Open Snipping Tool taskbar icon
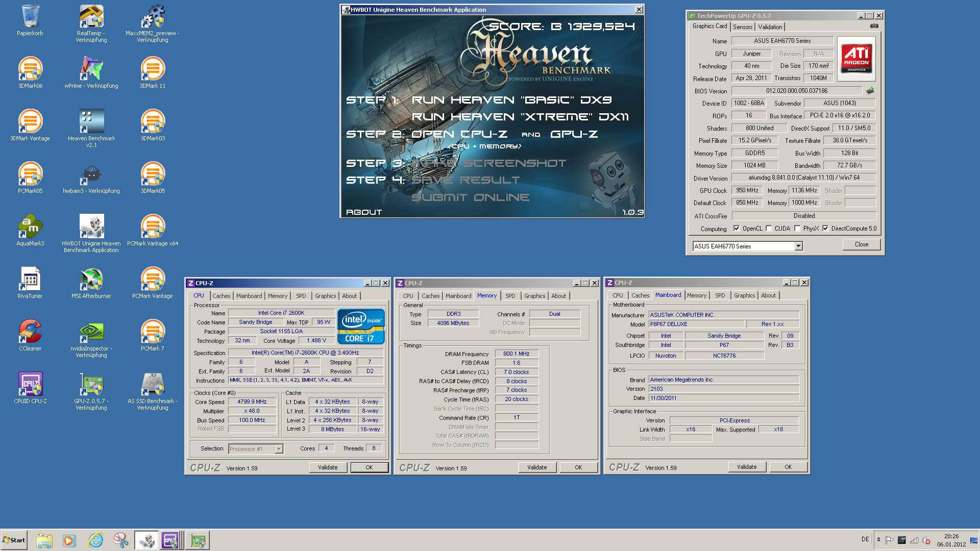The width and height of the screenshot is (980, 551). tap(121, 540)
